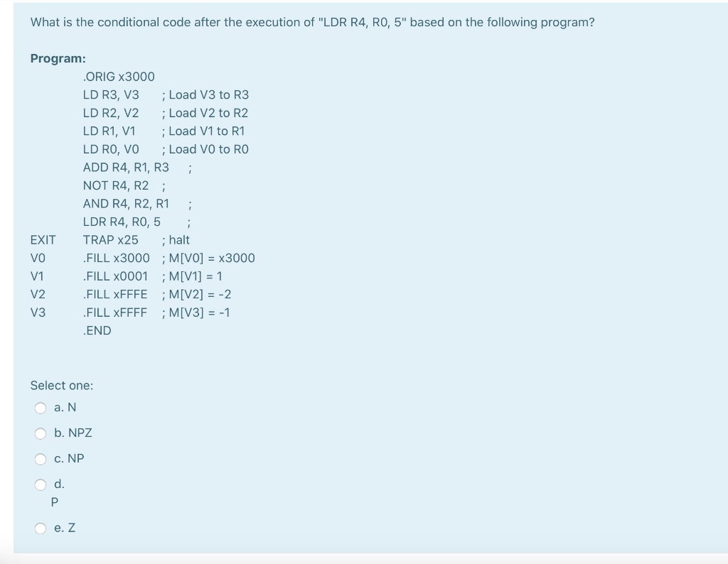Select answer option e. Z
Viewport: 728px width, 564px height.
pos(41,528)
